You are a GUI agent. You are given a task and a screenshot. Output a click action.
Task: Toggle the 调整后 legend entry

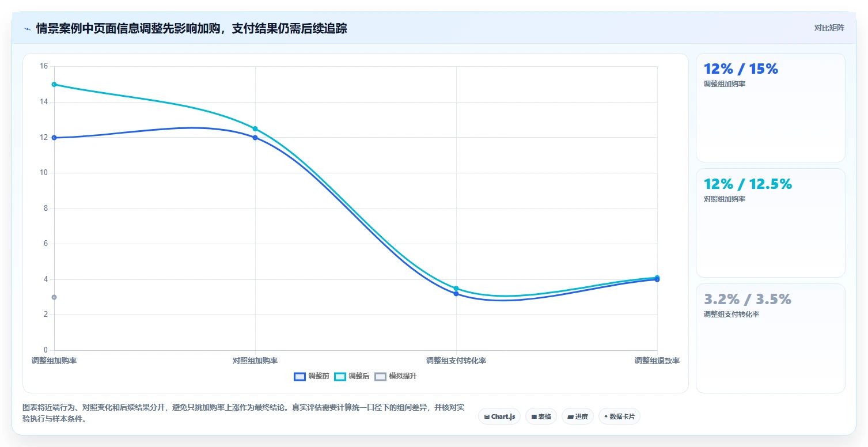pos(352,376)
